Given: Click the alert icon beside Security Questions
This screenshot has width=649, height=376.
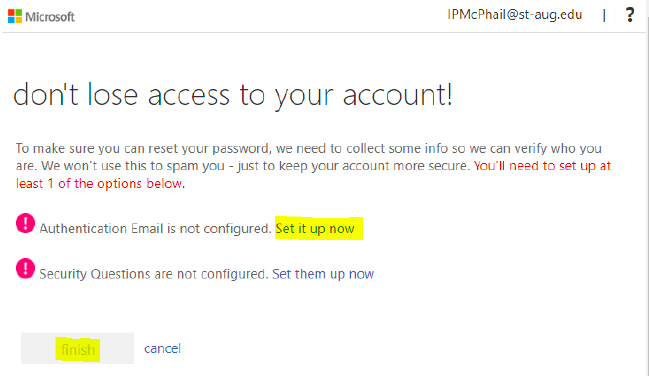Looking at the screenshot, I should pyautogui.click(x=25, y=268).
